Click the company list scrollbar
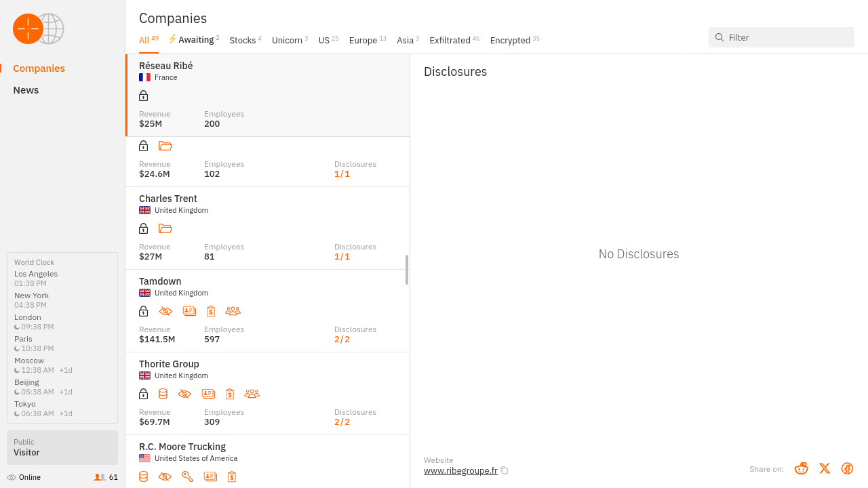Screen dimensions: 868x488 tap(407, 270)
